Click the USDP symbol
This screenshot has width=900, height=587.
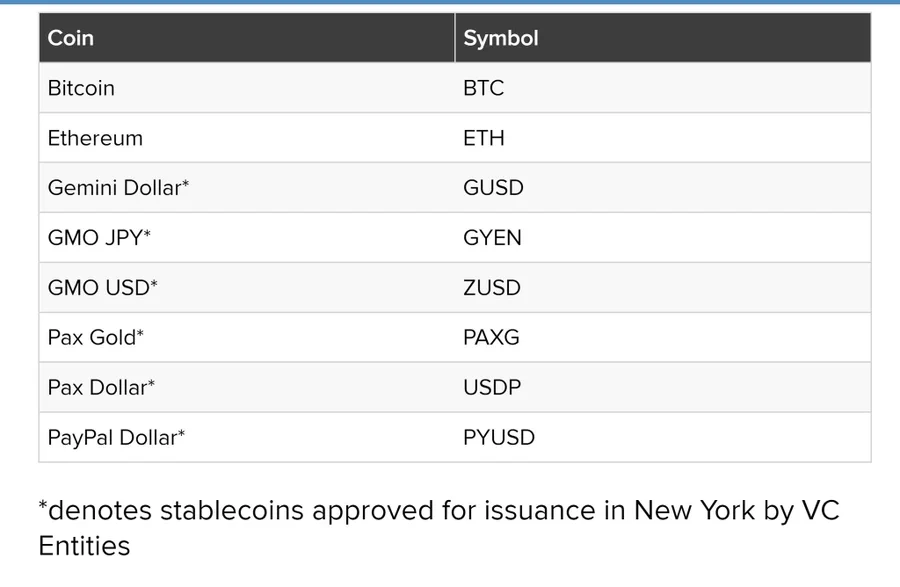tap(492, 387)
